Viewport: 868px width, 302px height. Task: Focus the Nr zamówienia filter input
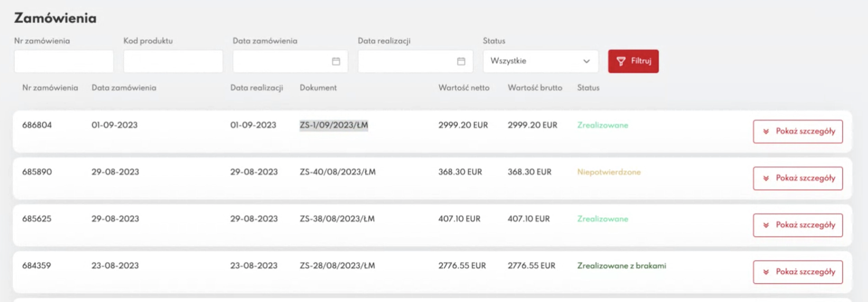(64, 61)
